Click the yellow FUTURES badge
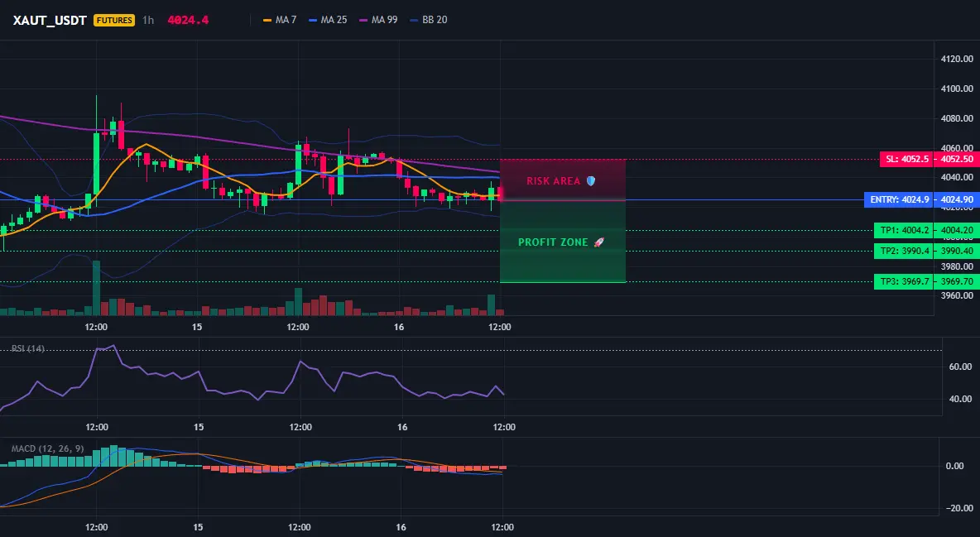Viewport: 980px width, 537px height. 113,20
